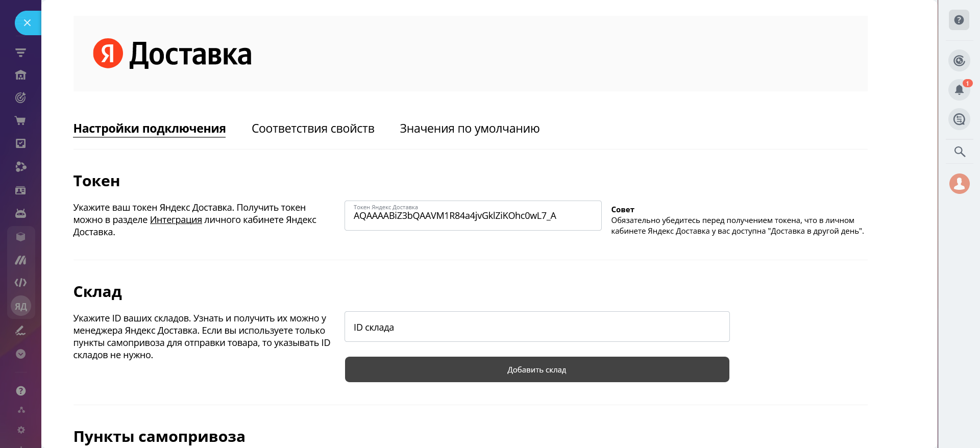Open the shopping cart section in sidebar
980x448 pixels.
click(x=20, y=121)
